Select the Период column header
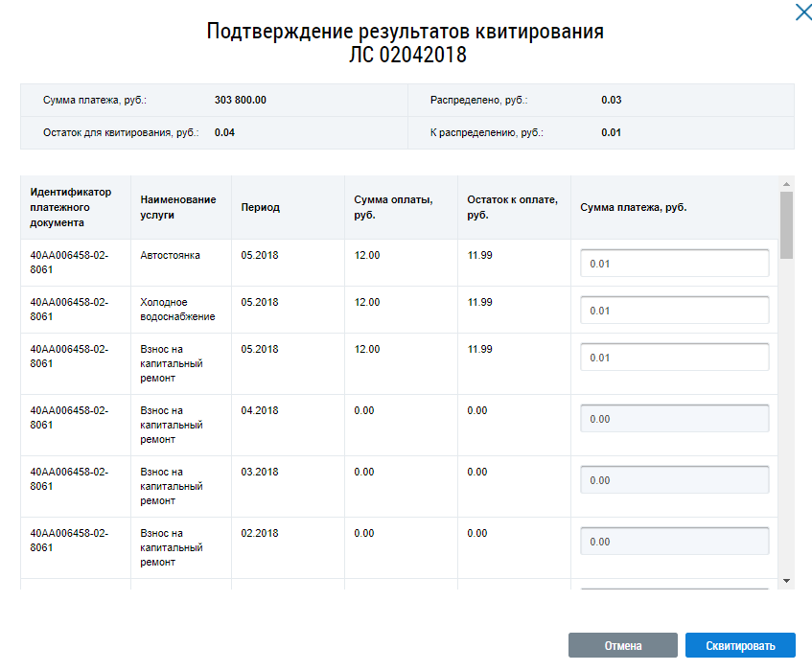Viewport: 812px width, 671px height. coord(261,207)
